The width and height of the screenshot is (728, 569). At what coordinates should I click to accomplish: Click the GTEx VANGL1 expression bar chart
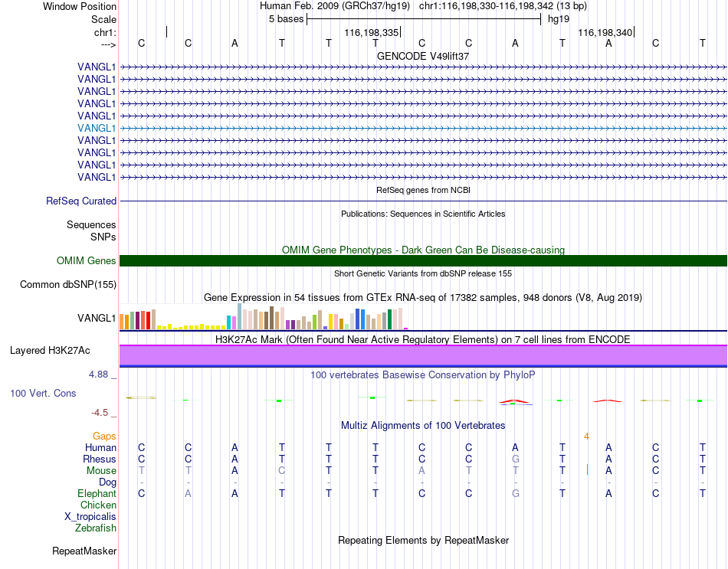(264, 317)
